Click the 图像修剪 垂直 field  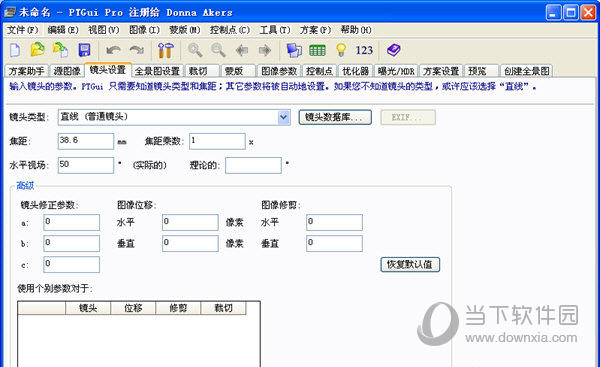(334, 243)
